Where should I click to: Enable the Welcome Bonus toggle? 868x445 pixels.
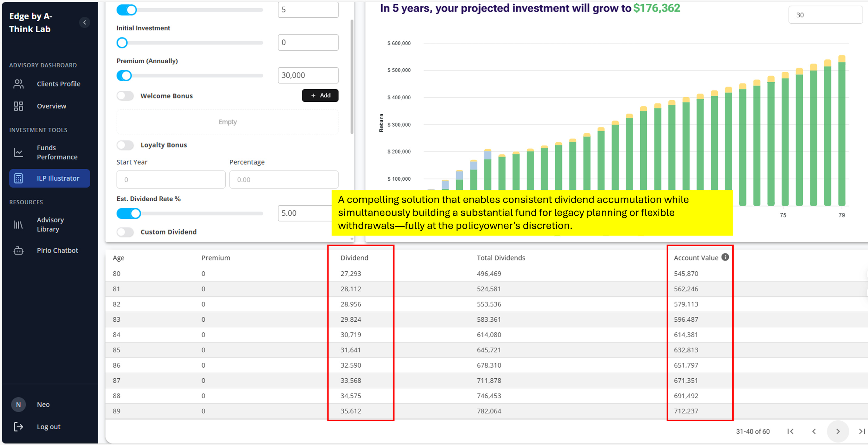125,96
